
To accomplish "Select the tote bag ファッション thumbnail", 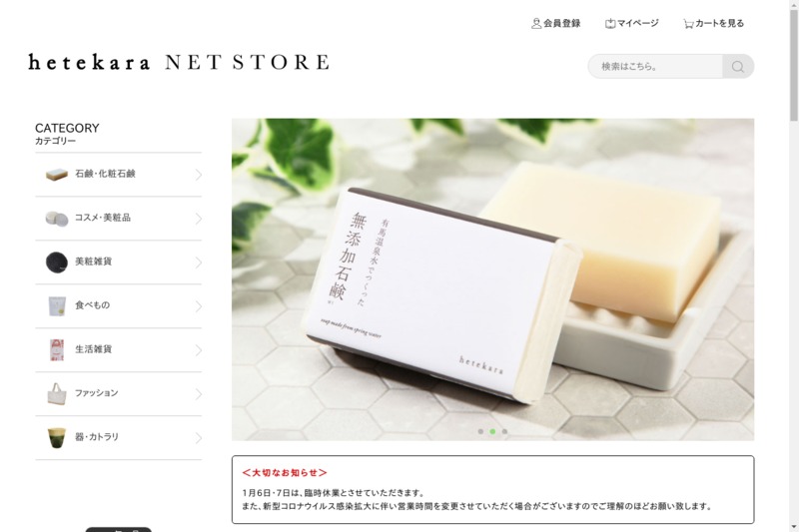I will coord(57,393).
